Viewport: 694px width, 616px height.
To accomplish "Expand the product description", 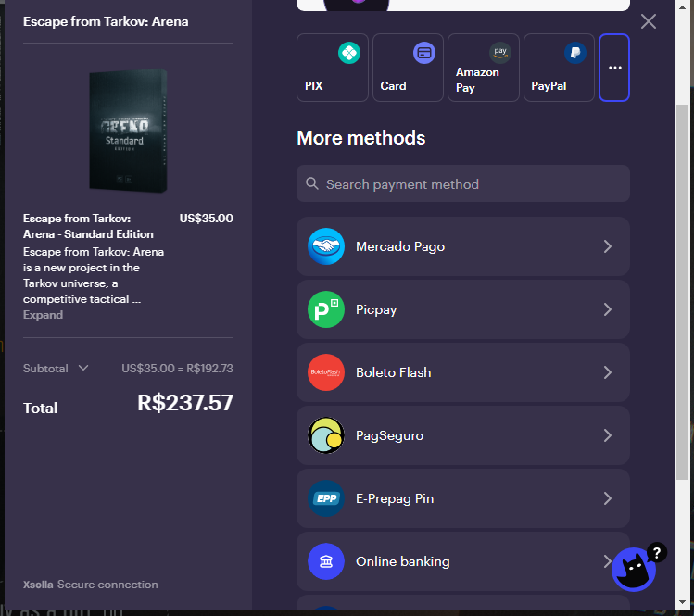I will coord(43,315).
